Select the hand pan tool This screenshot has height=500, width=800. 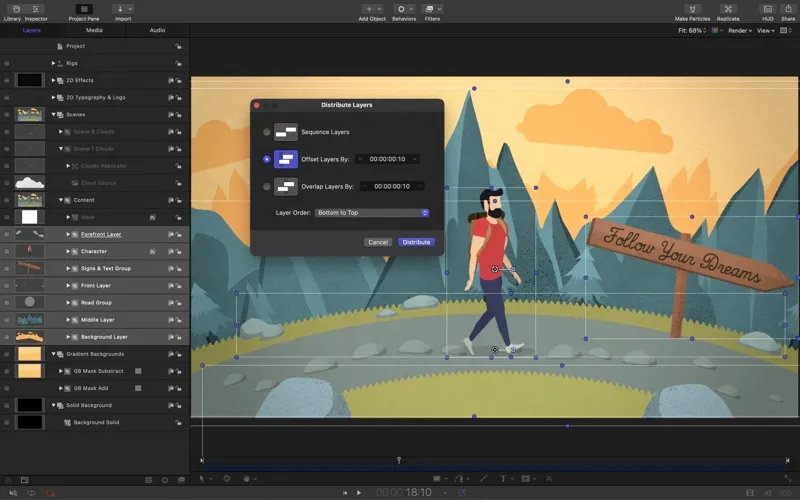tap(246, 479)
